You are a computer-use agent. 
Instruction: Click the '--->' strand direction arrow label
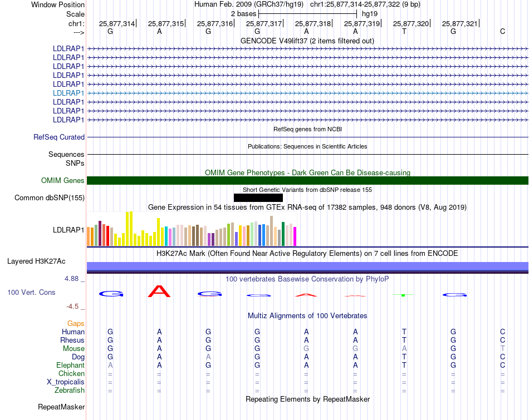pyautogui.click(x=79, y=32)
